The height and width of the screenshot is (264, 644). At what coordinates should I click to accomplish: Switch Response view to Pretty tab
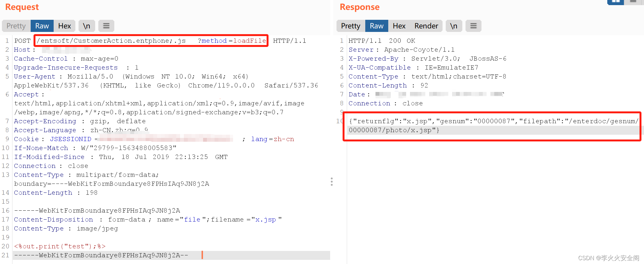coord(351,26)
